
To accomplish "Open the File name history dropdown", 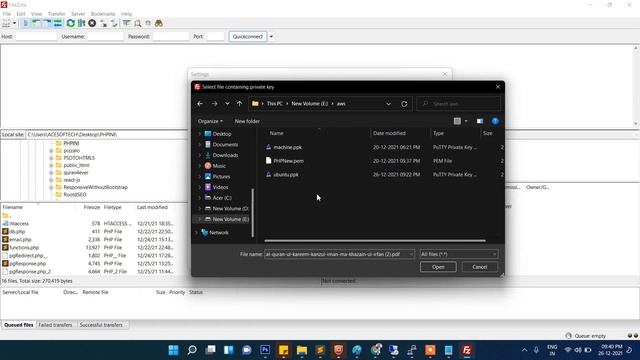I will [411, 254].
